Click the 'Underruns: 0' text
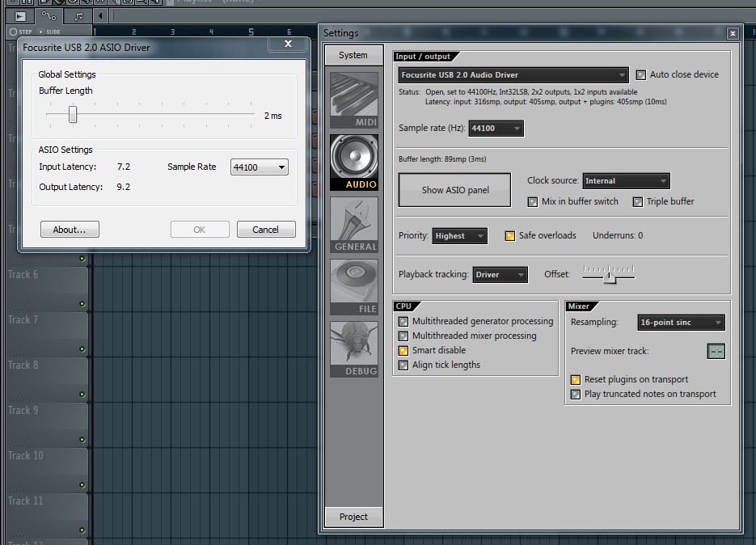756x545 pixels. [x=618, y=235]
